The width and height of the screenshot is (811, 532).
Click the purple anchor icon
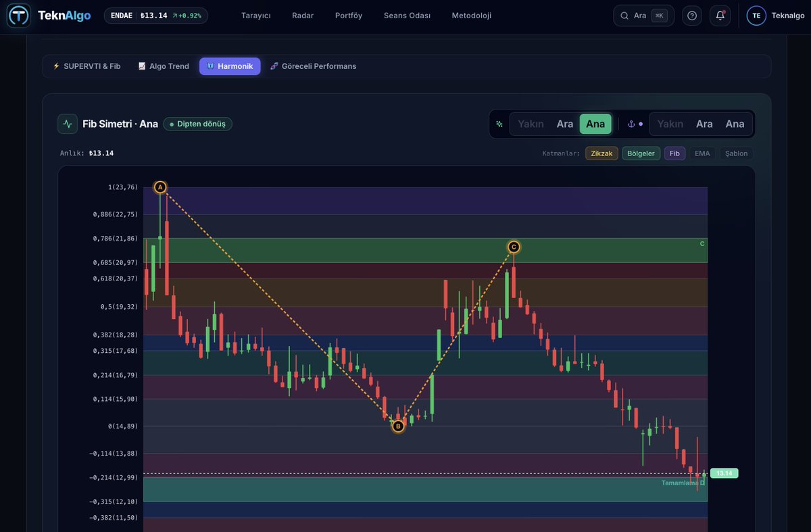(632, 124)
